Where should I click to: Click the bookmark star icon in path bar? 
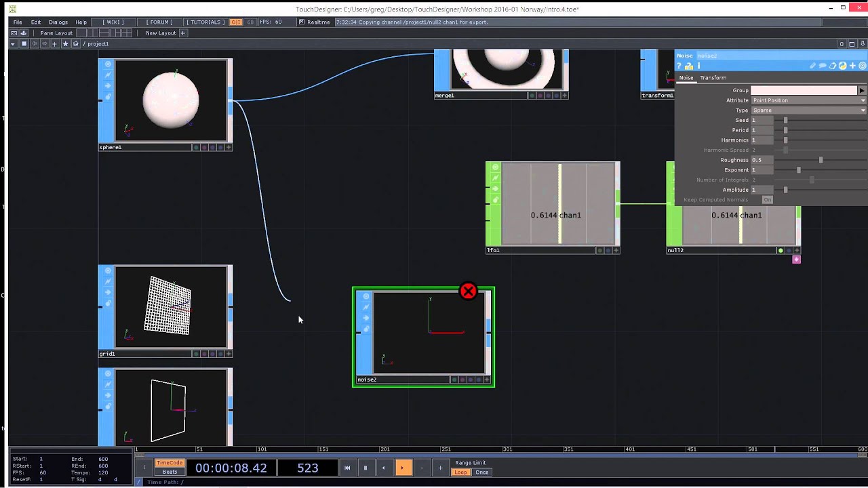[x=66, y=43]
